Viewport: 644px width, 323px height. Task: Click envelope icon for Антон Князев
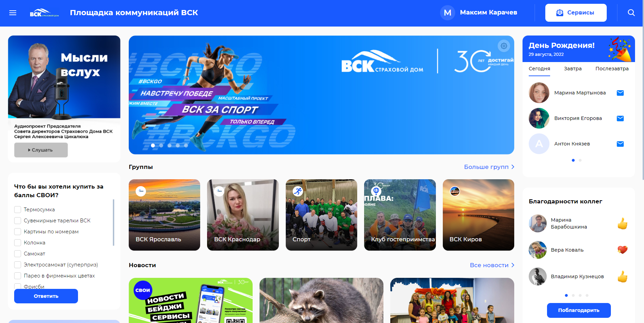tap(620, 144)
